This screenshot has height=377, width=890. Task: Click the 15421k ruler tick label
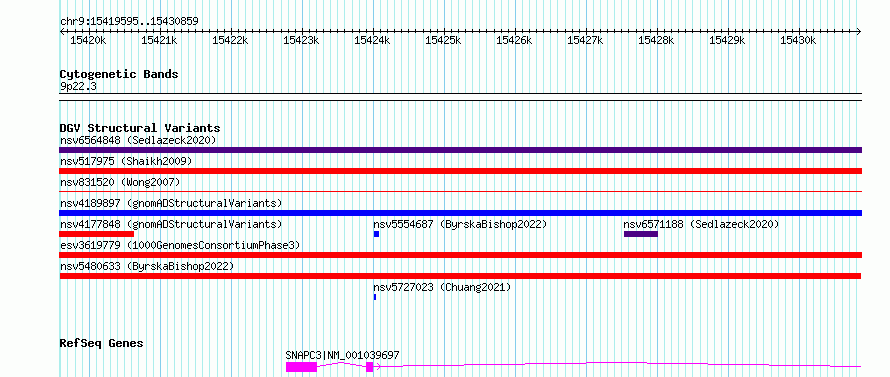tap(159, 40)
